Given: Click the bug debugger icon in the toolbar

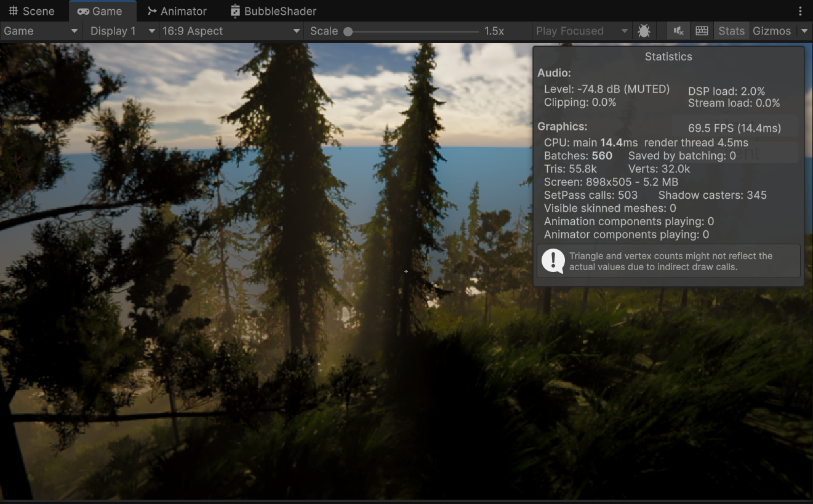Looking at the screenshot, I should [x=644, y=30].
